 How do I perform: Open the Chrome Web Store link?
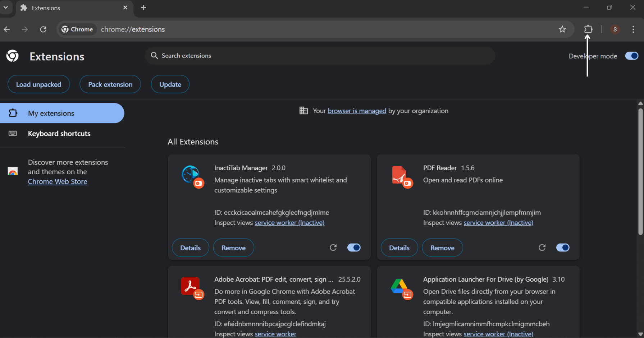pyautogui.click(x=58, y=182)
